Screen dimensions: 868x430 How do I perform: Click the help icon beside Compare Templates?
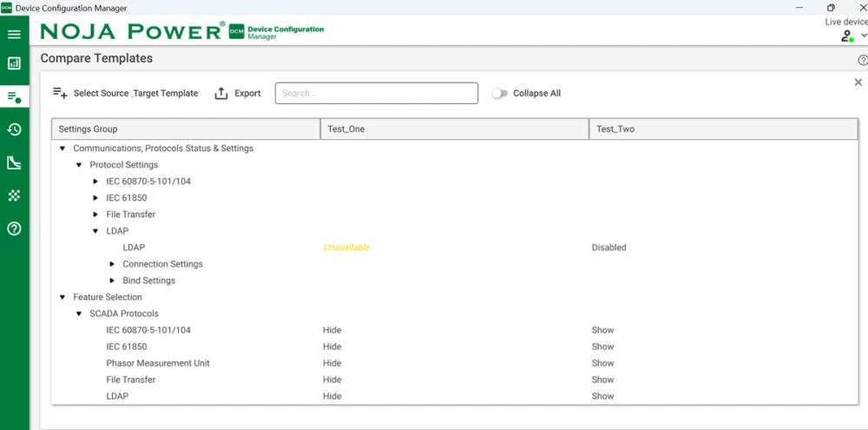[863, 61]
